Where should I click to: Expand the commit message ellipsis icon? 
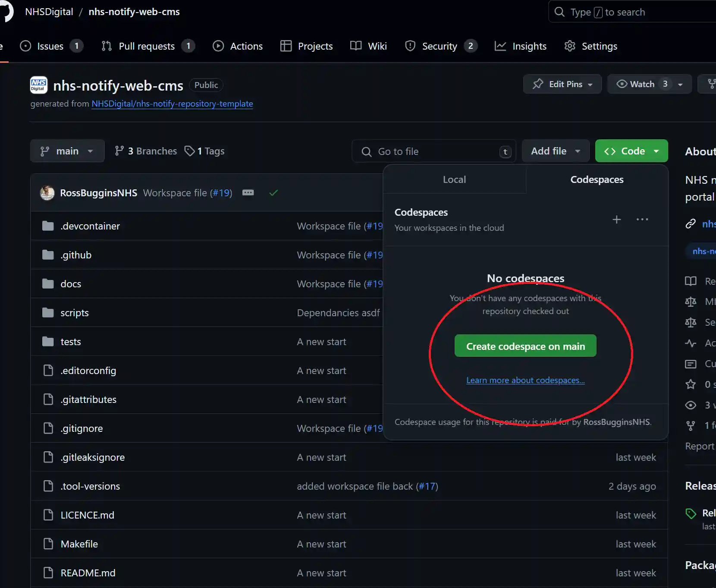pos(248,193)
